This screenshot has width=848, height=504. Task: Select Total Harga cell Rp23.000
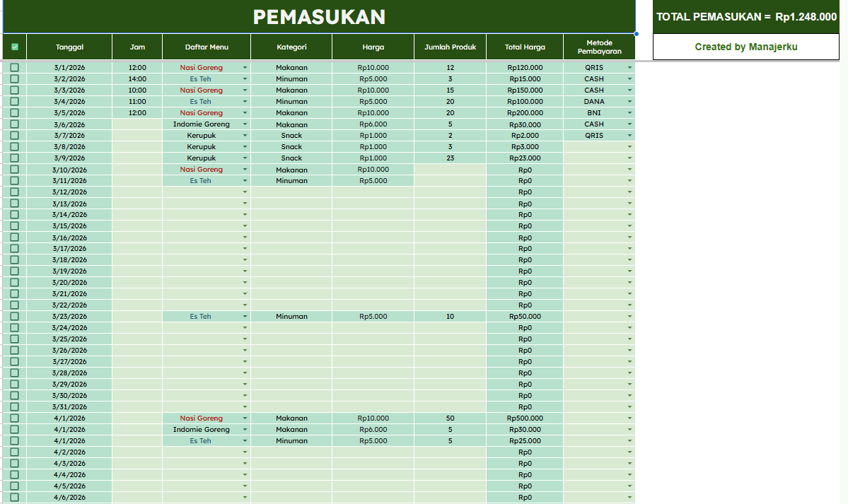(525, 158)
